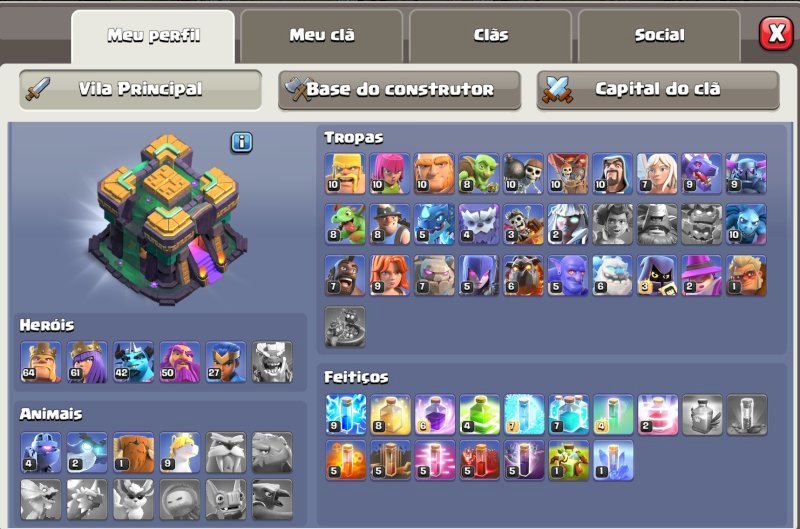Viewport: 800px width, 529px height.
Task: Select the Archer troop icon
Action: (389, 173)
